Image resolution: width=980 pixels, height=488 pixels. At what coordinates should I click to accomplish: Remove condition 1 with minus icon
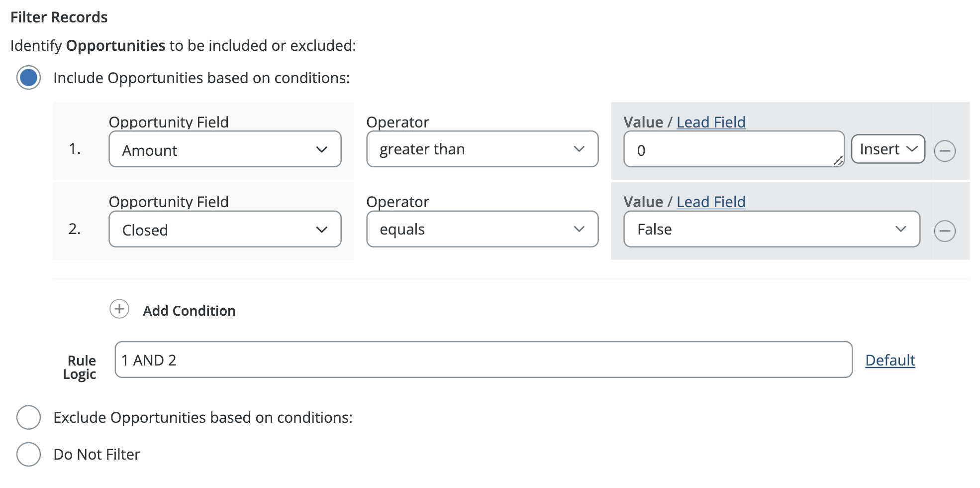pyautogui.click(x=944, y=151)
